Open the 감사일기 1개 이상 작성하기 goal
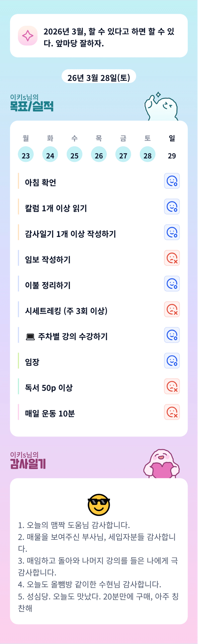The height and width of the screenshot is (644, 198). point(70,234)
